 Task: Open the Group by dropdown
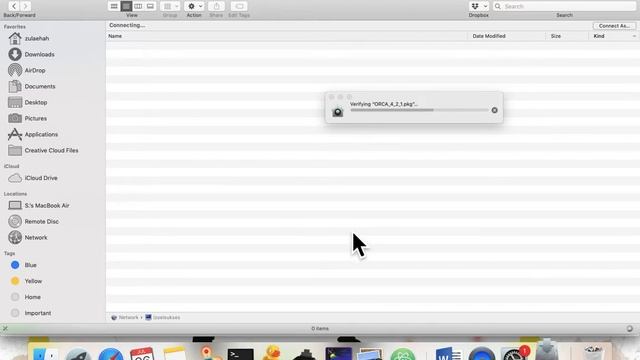170,6
